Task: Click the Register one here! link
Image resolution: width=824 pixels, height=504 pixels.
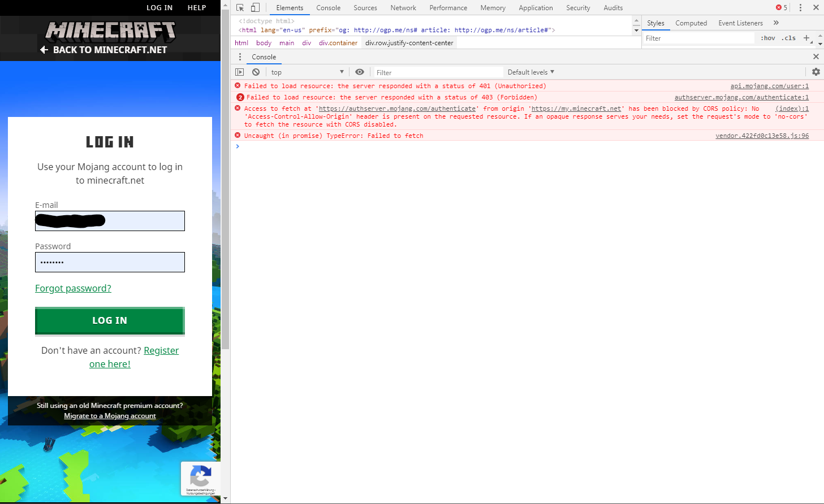Action: point(134,357)
